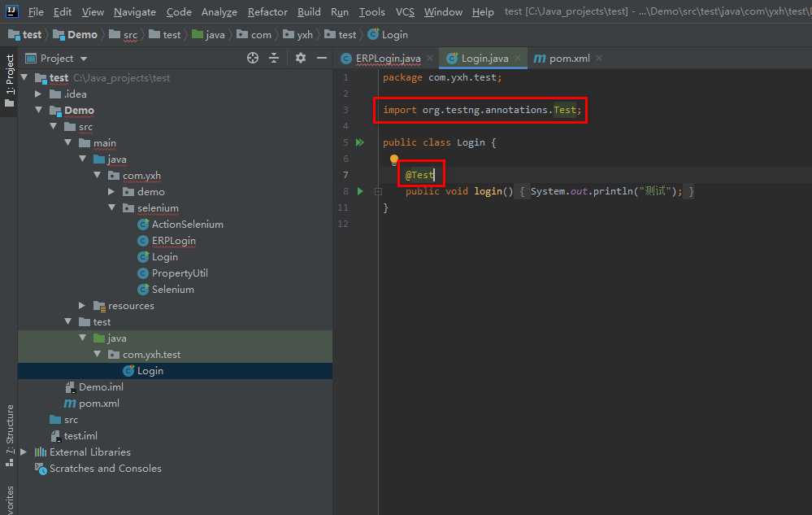812x515 pixels.
Task: Click the collapse all icon in Project panel
Action: [274, 58]
